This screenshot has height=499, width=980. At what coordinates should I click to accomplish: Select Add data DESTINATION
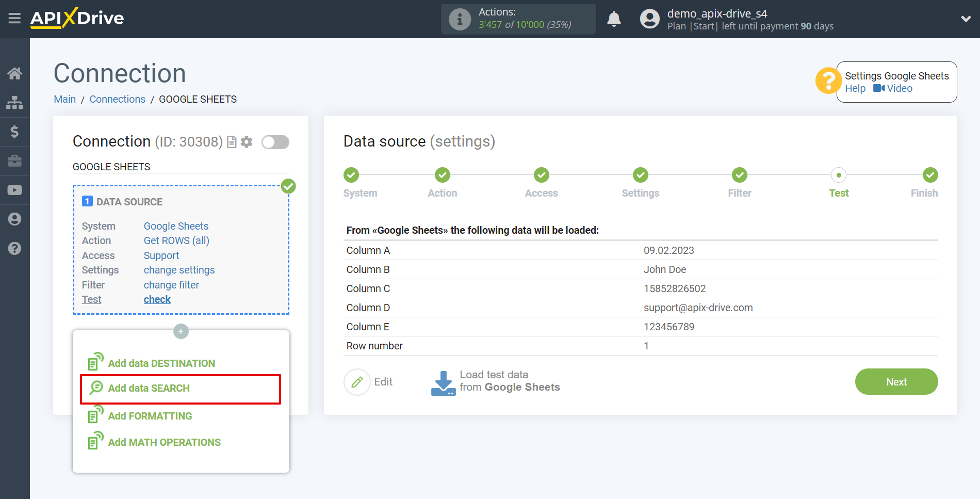[152, 363]
